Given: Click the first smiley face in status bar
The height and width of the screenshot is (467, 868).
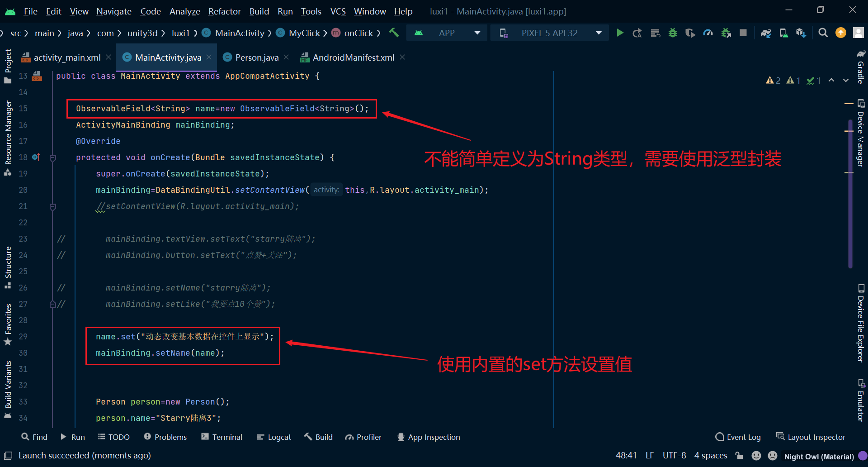Looking at the screenshot, I should tap(756, 456).
